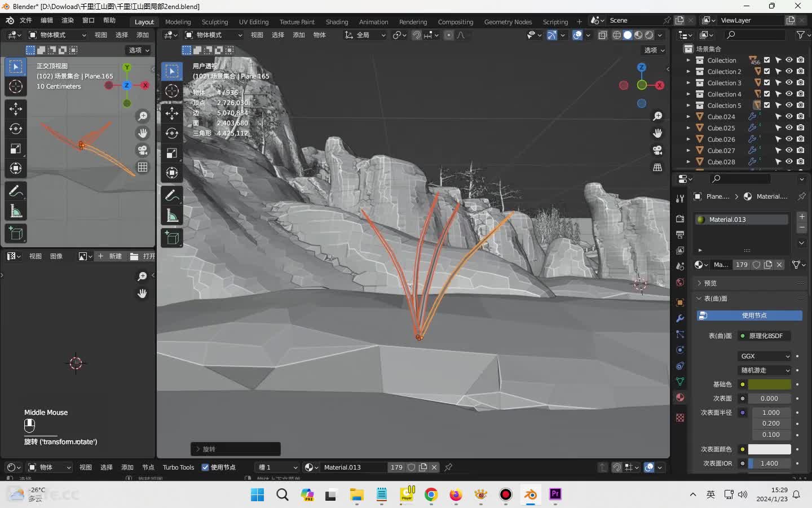Select the Annotate tool in main viewport
Image resolution: width=812 pixels, height=508 pixels.
tap(172, 196)
